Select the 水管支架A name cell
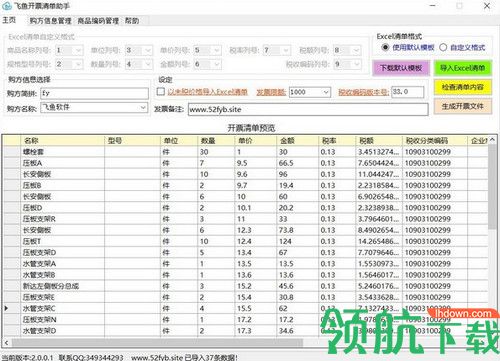Screen dimensions: 500x361 tap(62, 264)
